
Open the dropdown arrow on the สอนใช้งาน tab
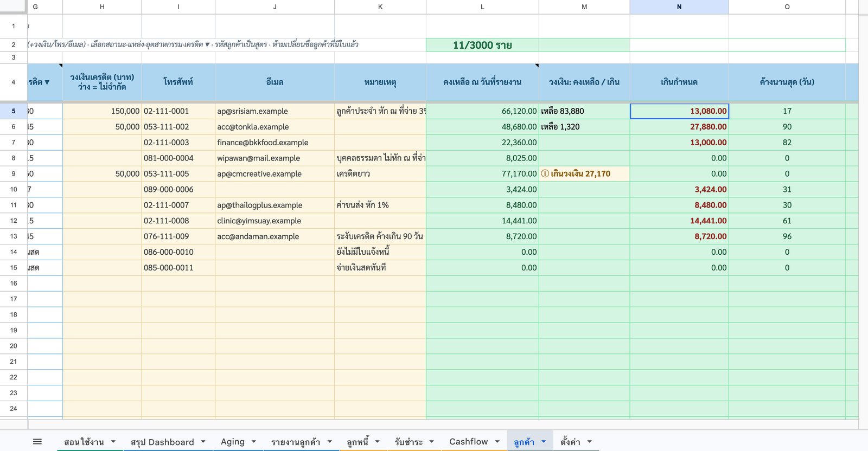coord(113,442)
